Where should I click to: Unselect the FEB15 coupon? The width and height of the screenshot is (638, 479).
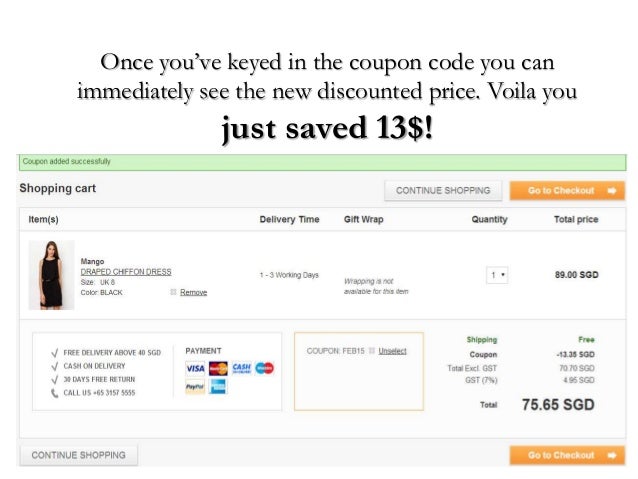(392, 351)
